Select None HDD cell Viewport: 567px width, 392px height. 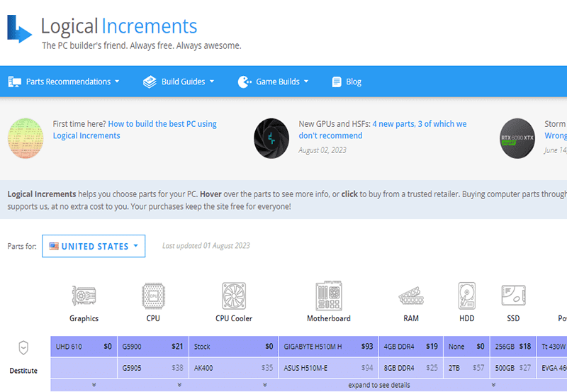click(x=466, y=347)
